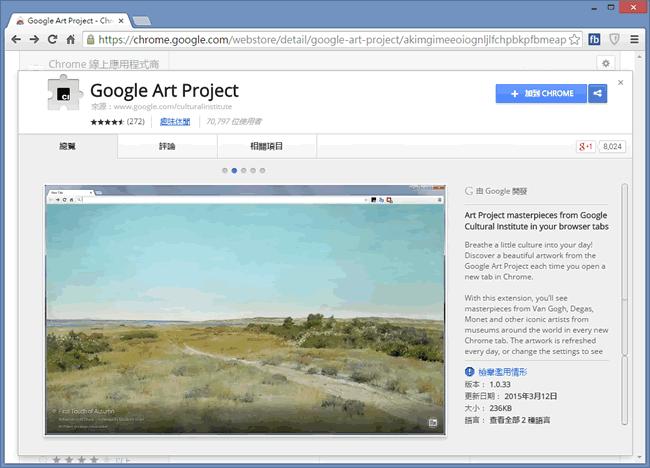This screenshot has height=468, width=650.
Task: Show fifth screenshot via carousel dot
Action: tap(262, 170)
